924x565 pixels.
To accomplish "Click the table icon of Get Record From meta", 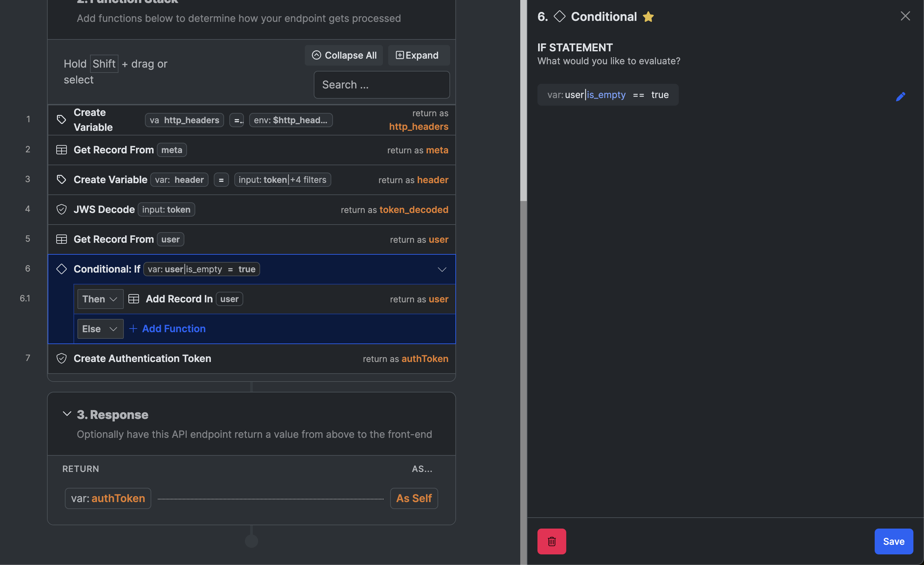I will (62, 150).
